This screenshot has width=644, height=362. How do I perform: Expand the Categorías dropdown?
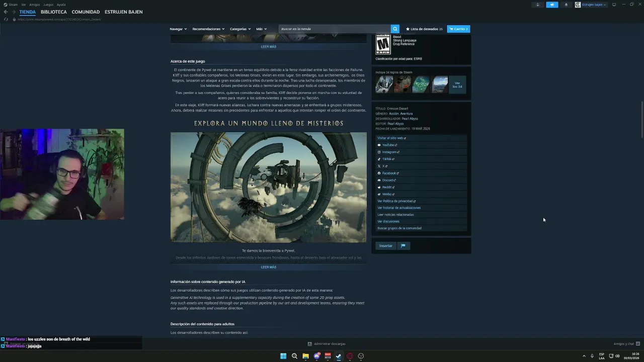pyautogui.click(x=240, y=29)
